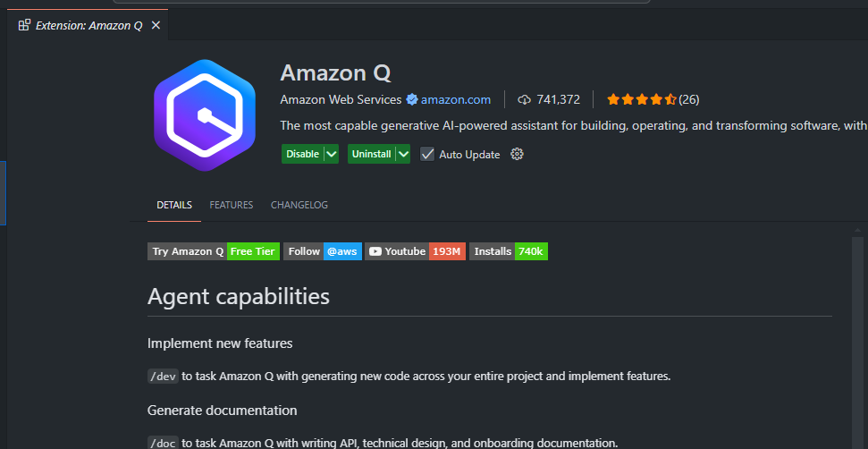Click the Generate documentation subheading

tap(222, 411)
